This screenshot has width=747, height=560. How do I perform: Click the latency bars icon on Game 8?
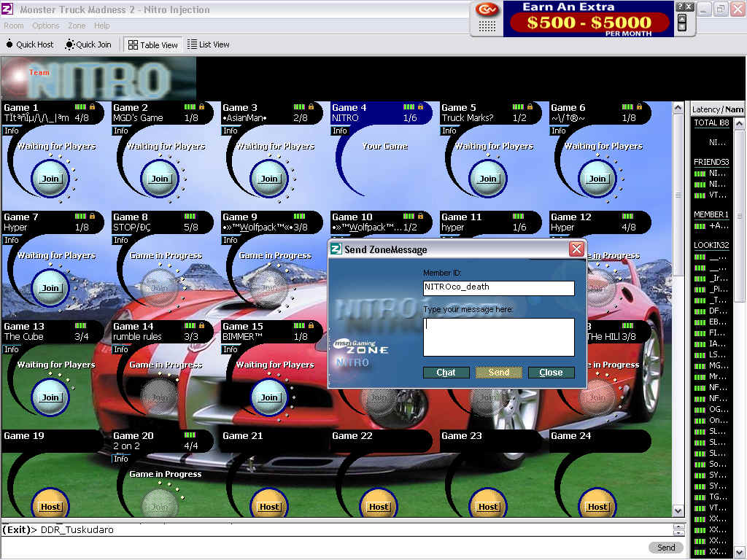point(190,216)
